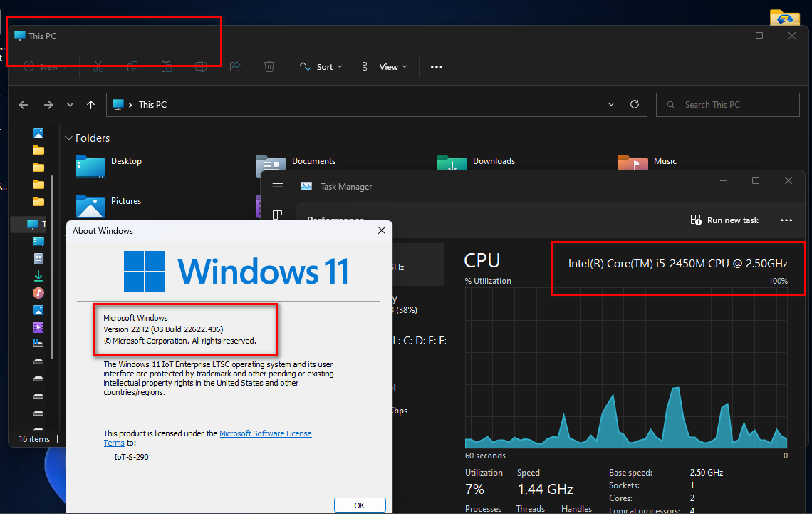Click the "Intel(R) Core(TM) i5-2450M CPU @ 2.50GHz" label

tap(678, 264)
